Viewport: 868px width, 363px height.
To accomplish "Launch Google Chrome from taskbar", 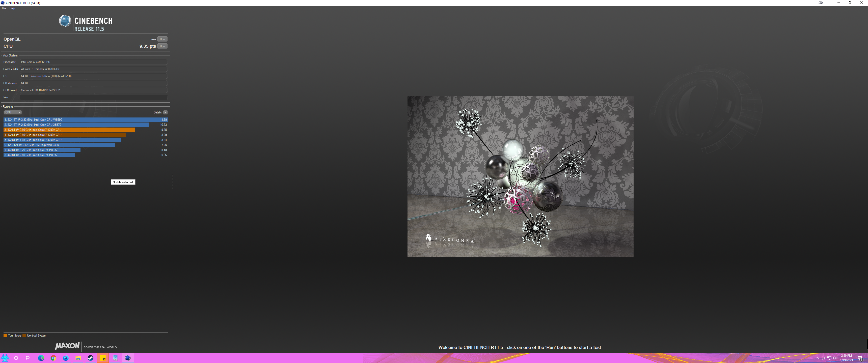I will click(x=53, y=358).
